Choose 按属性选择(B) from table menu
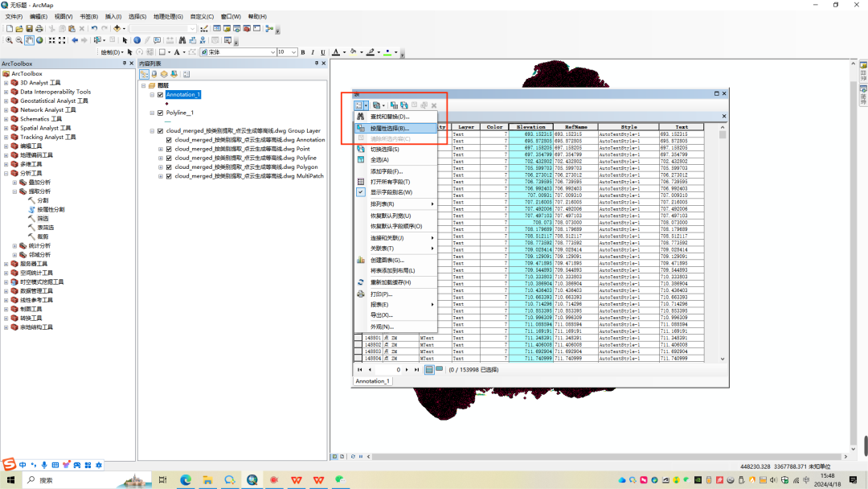The width and height of the screenshot is (868, 489). pos(395,129)
